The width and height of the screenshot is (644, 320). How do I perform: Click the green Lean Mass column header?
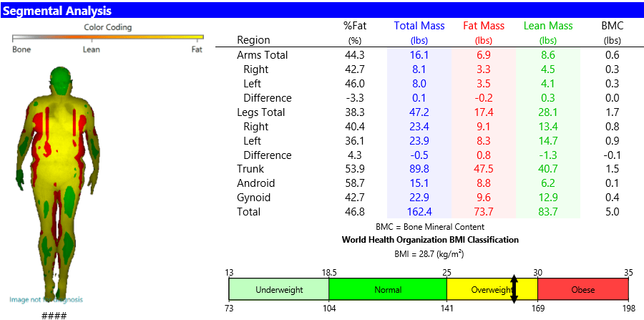(x=548, y=26)
